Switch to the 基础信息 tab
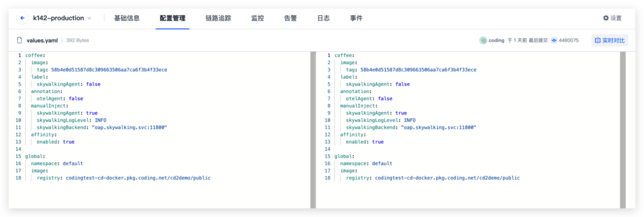This screenshot has width=644, height=217. 127,18
